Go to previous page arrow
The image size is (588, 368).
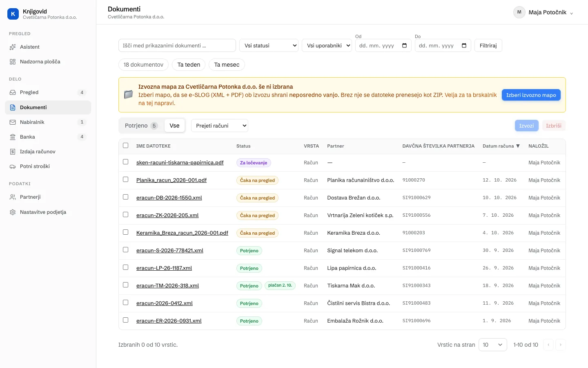point(548,345)
